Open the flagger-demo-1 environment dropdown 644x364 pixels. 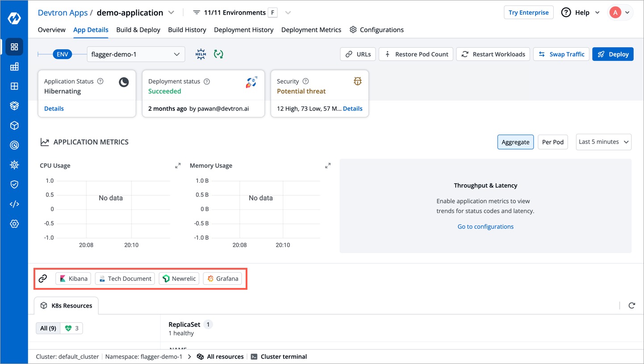tap(135, 55)
